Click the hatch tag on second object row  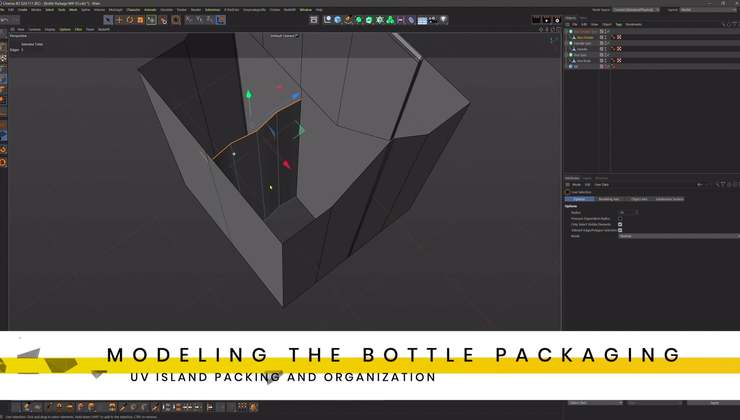tap(619, 37)
